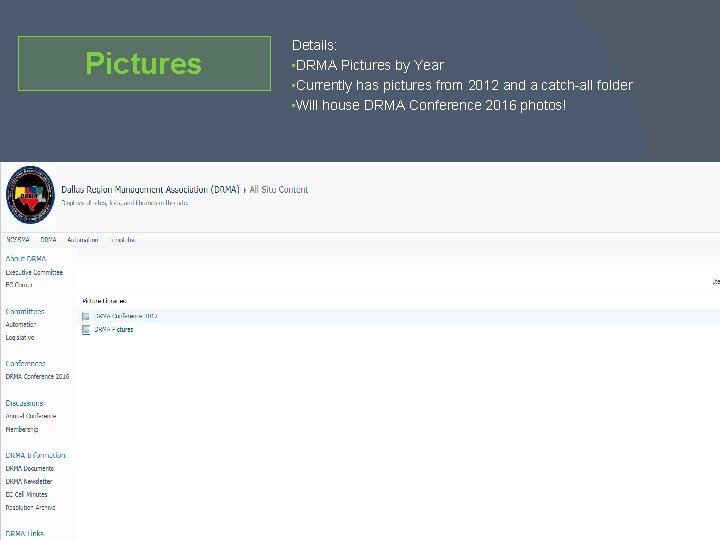
Task: Click the DRMA Conference 2012 picture library icon
Action: (x=86, y=316)
